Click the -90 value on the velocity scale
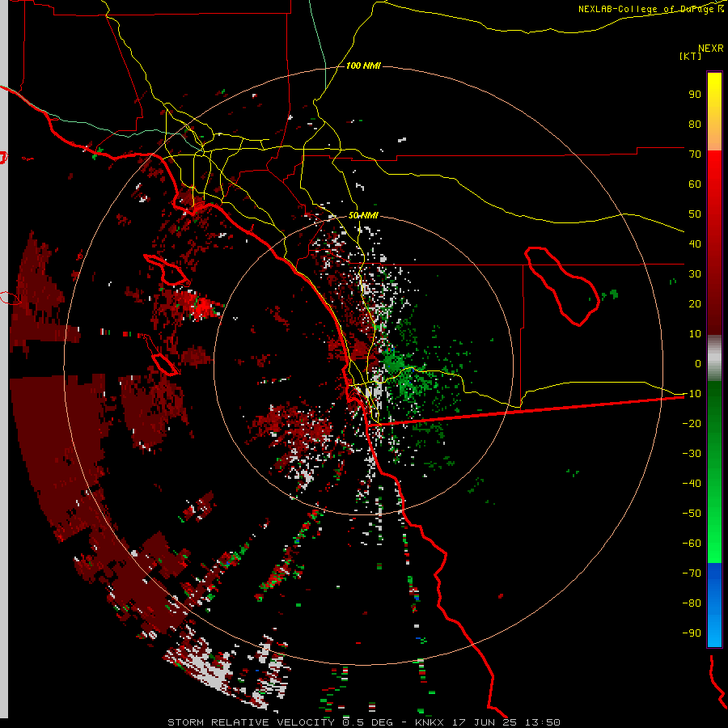This screenshot has width=728, height=728. click(x=692, y=633)
